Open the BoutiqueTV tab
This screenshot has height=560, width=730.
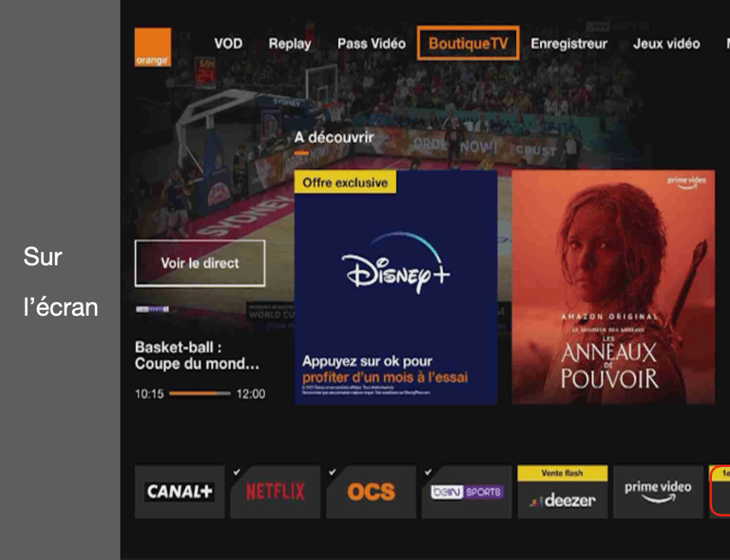tap(468, 44)
